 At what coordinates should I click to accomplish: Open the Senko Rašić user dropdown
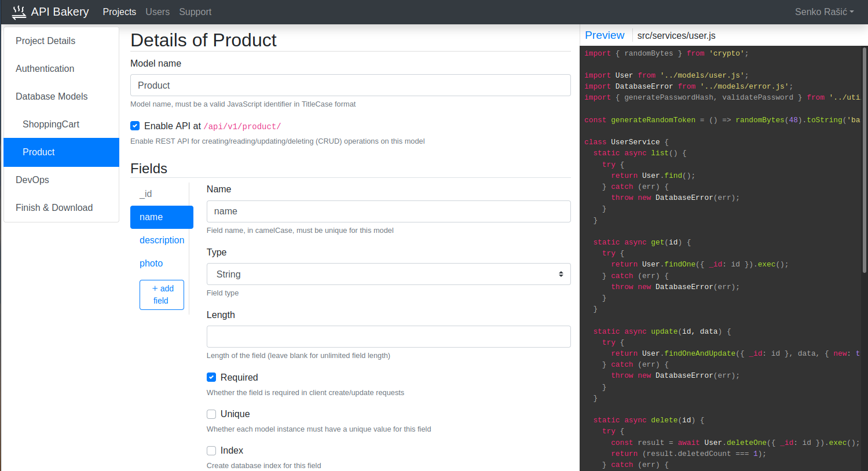tap(824, 12)
